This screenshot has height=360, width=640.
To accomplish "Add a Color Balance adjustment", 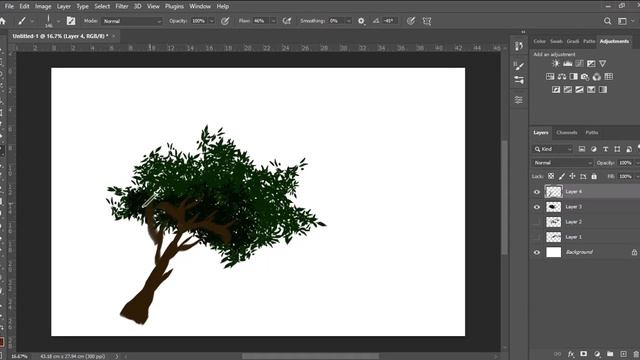I will tap(562, 77).
